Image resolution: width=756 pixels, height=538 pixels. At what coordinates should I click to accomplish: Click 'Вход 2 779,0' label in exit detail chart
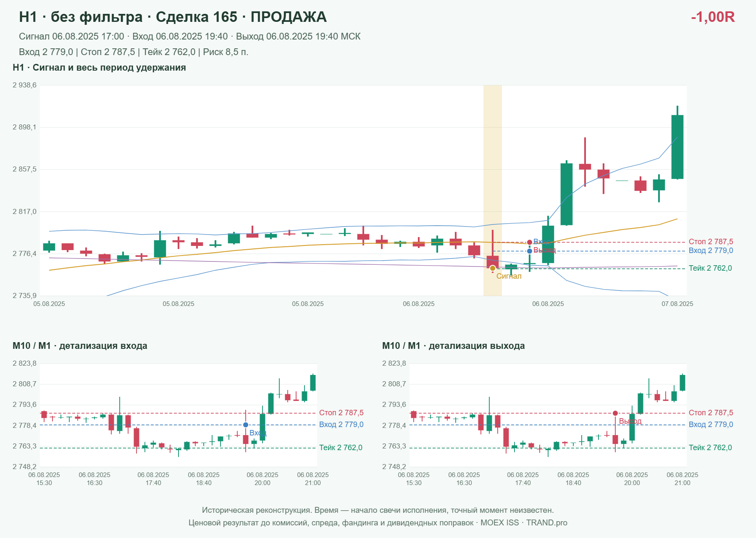[711, 425]
